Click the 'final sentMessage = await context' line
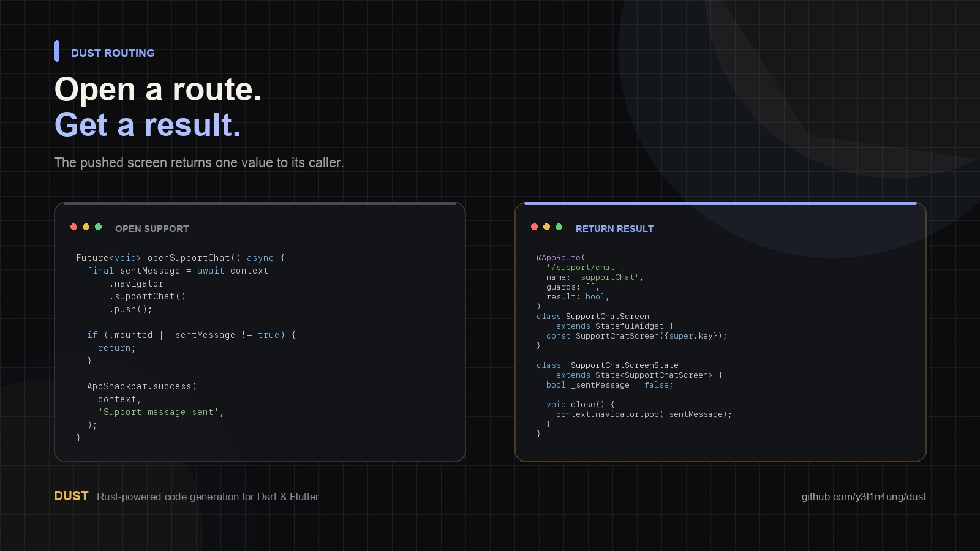 [x=178, y=271]
